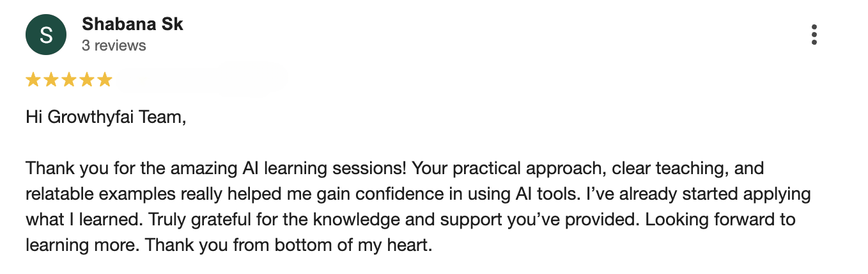Select the third star of rating

[68, 80]
